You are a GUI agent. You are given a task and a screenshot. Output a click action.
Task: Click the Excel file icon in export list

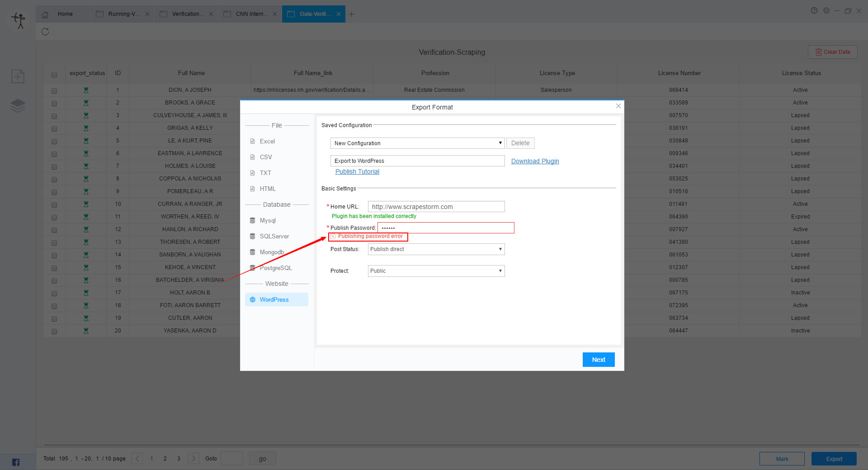coord(253,141)
